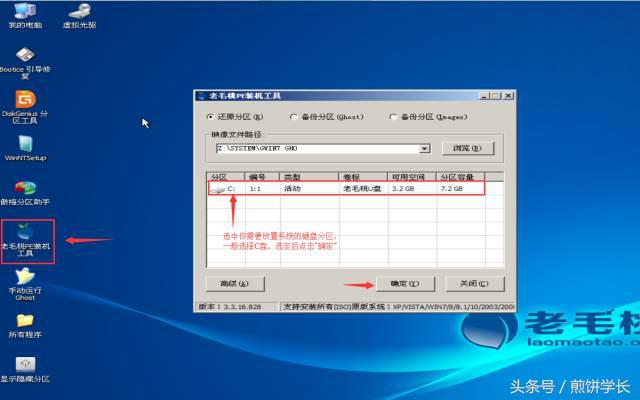Minimize the 老毛桃PE装机工具 window

[484, 96]
